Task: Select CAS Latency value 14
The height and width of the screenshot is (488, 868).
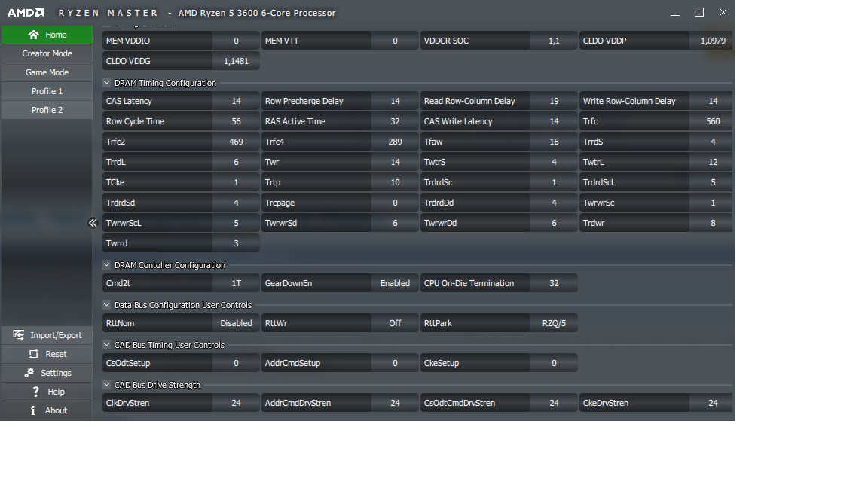Action: click(237, 101)
